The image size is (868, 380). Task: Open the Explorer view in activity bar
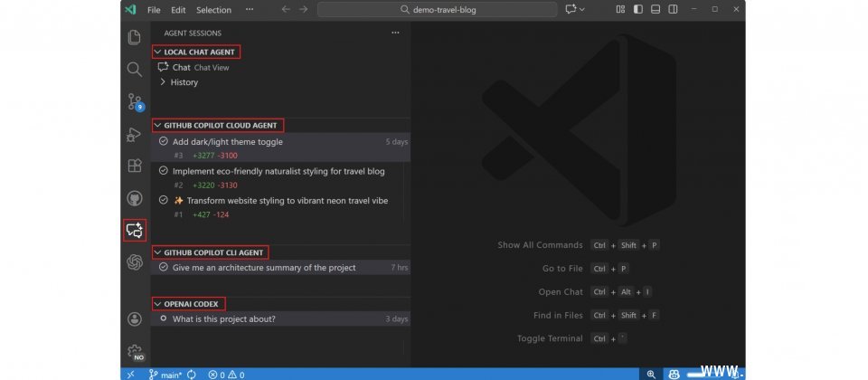click(x=135, y=37)
